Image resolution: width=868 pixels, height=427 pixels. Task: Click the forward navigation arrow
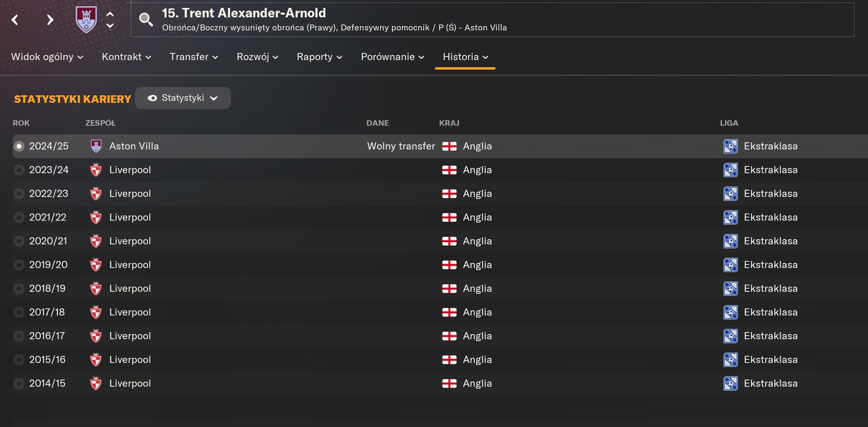tap(50, 20)
